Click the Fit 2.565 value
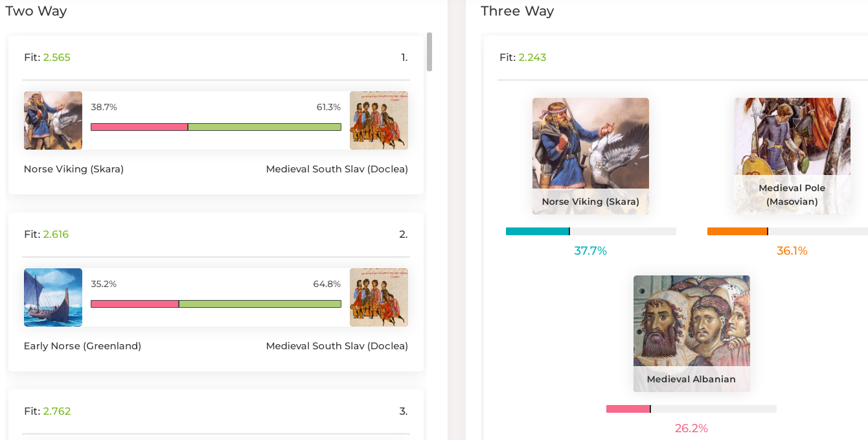 [x=57, y=58]
